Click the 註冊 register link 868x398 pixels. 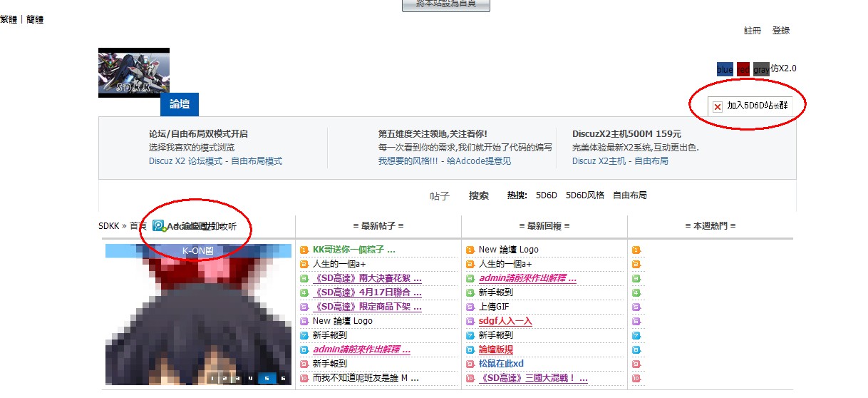coord(753,31)
